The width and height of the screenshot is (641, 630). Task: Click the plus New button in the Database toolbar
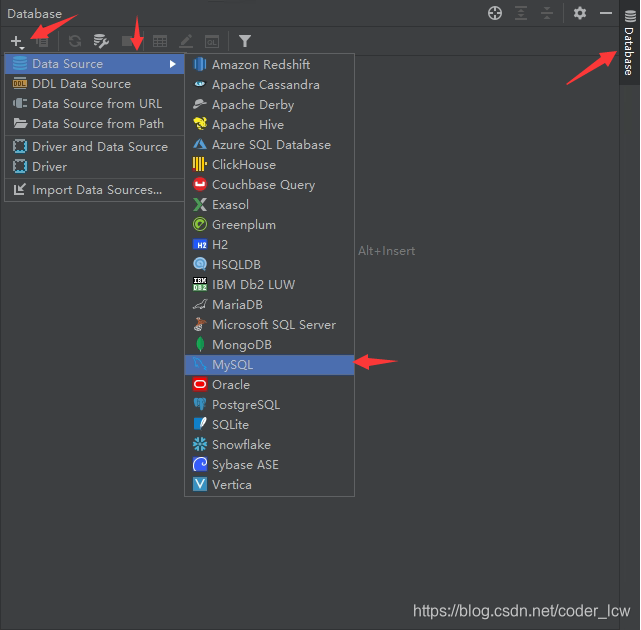[x=17, y=41]
